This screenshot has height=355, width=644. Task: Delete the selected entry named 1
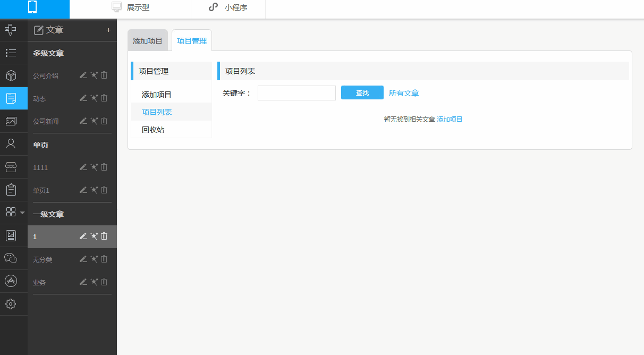coord(104,236)
